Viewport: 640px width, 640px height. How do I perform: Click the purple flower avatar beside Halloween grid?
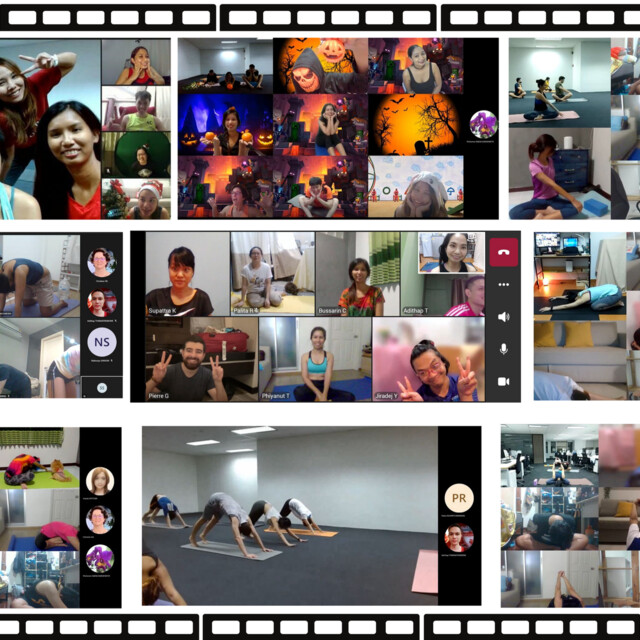tap(483, 125)
